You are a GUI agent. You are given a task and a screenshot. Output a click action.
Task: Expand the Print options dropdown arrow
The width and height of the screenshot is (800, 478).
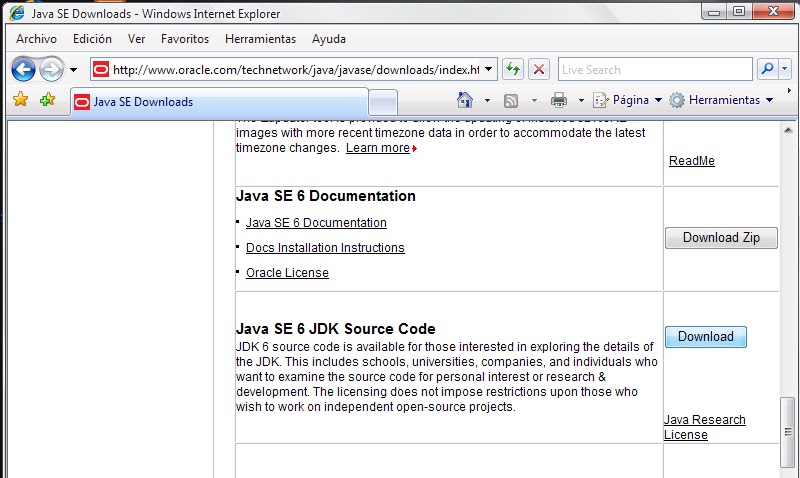(581, 100)
